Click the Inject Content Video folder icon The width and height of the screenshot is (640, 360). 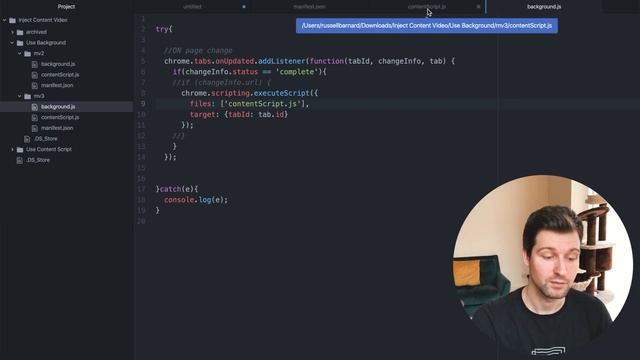tap(12, 20)
